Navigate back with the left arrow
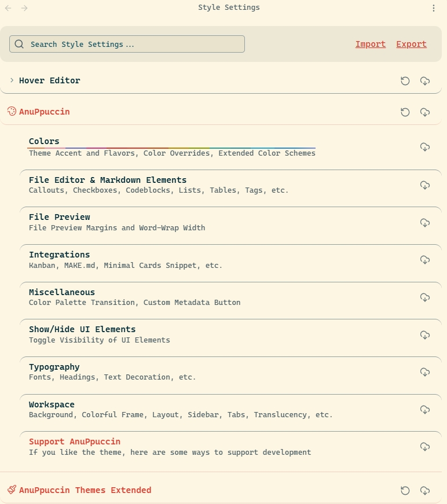 tap(8, 8)
